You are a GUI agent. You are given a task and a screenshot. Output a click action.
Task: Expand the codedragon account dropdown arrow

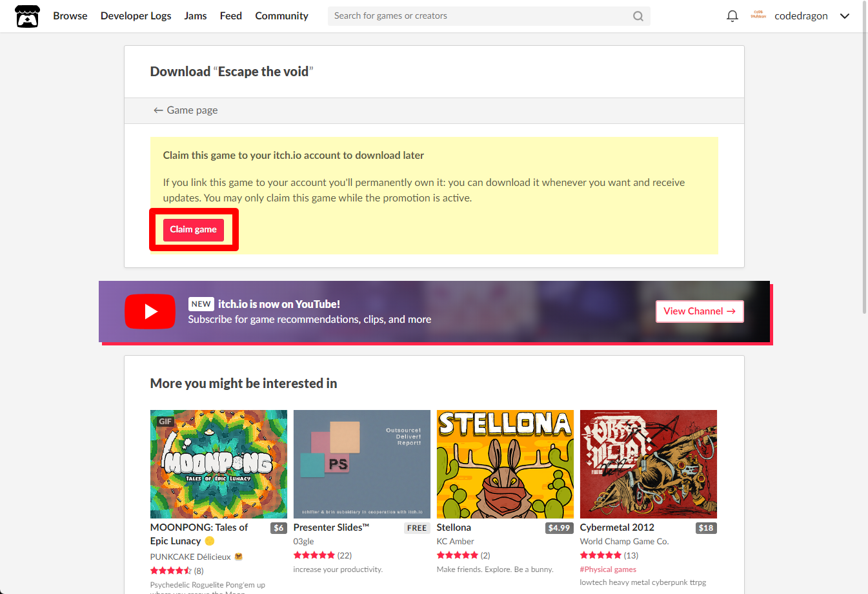[x=845, y=16]
